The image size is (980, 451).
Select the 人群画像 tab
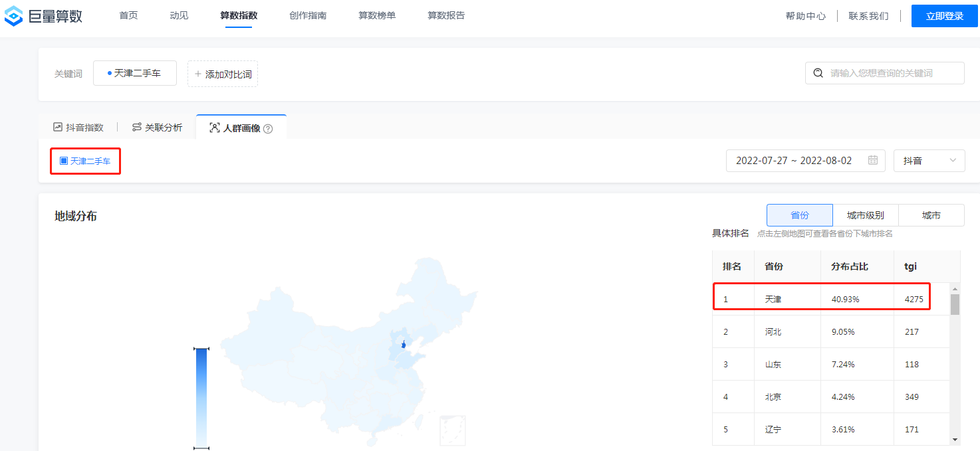pos(241,128)
